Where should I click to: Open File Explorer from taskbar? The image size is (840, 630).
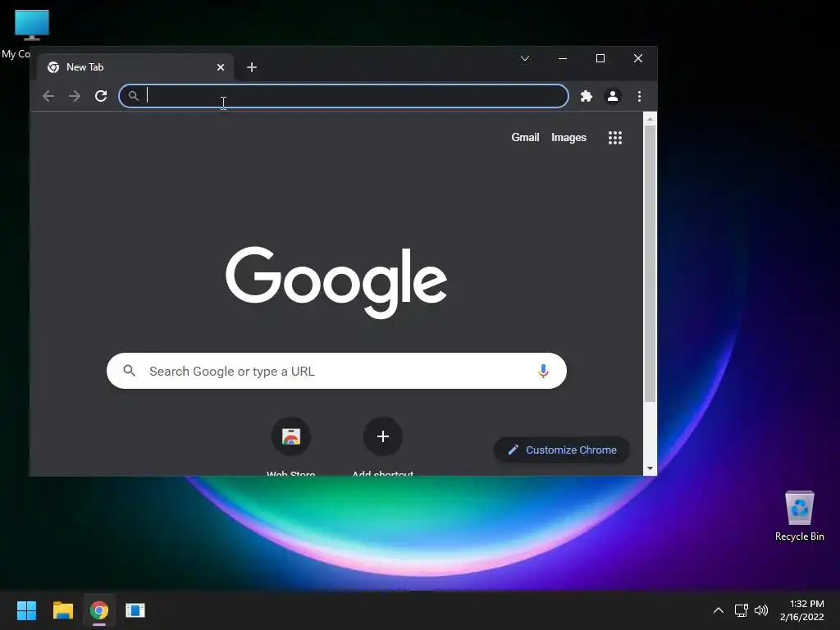(63, 610)
